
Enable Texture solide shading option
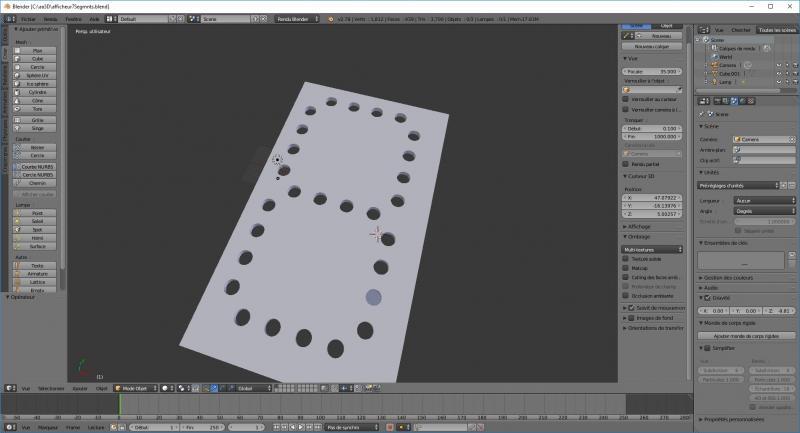click(x=626, y=258)
